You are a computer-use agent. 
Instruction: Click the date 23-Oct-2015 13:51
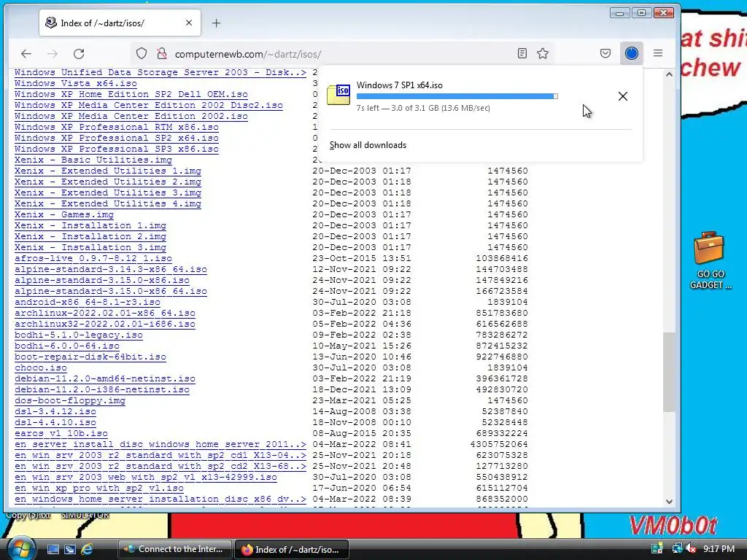point(362,259)
